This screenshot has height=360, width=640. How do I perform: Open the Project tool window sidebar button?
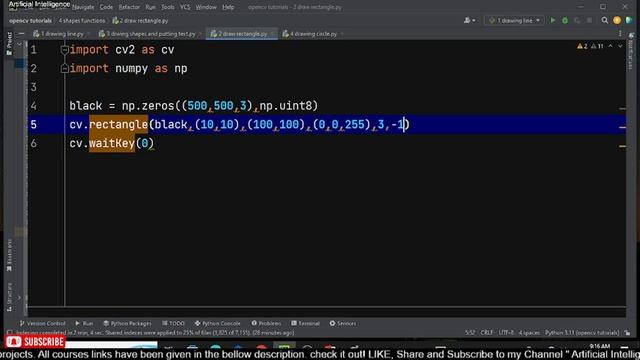tap(9, 44)
